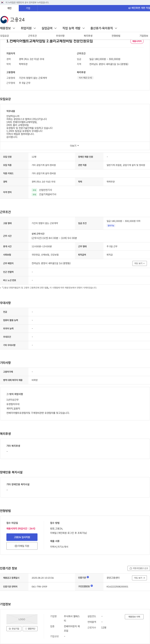Click help icon beside 구인인증번호 label
The height and width of the screenshot is (644, 150).
pyautogui.click(x=92, y=586)
